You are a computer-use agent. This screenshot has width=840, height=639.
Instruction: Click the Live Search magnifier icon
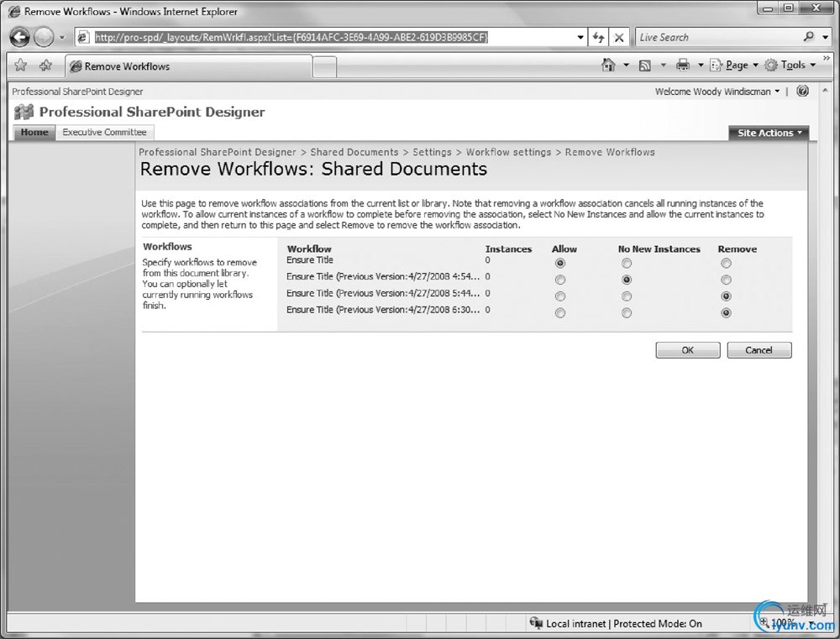(809, 36)
